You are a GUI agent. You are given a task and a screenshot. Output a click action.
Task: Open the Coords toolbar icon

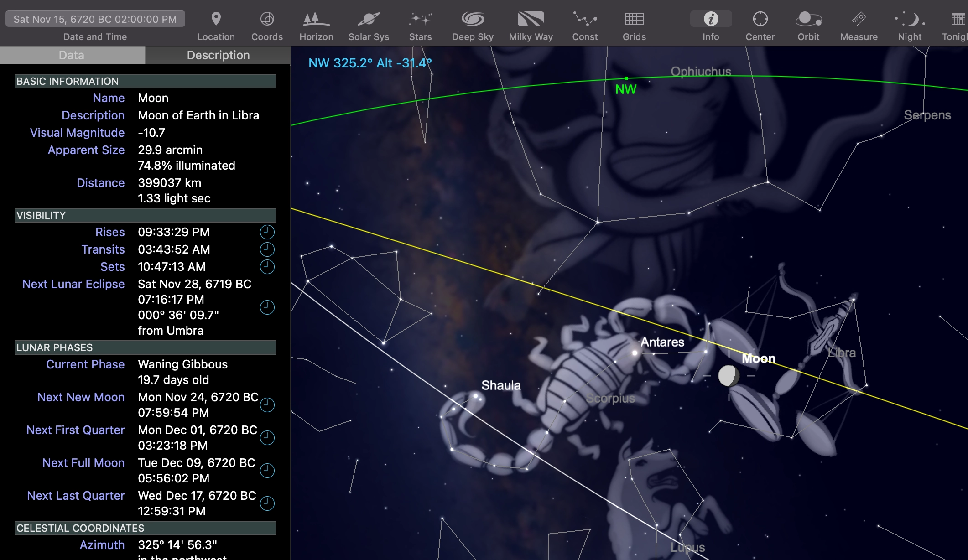267,19
